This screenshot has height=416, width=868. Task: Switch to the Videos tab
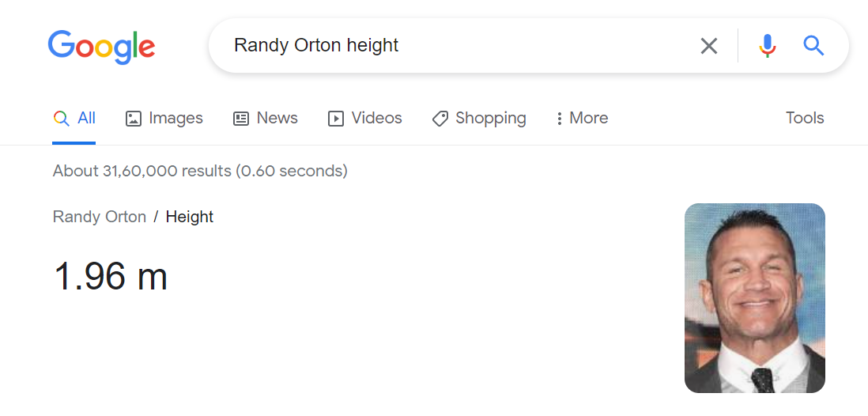pos(365,118)
